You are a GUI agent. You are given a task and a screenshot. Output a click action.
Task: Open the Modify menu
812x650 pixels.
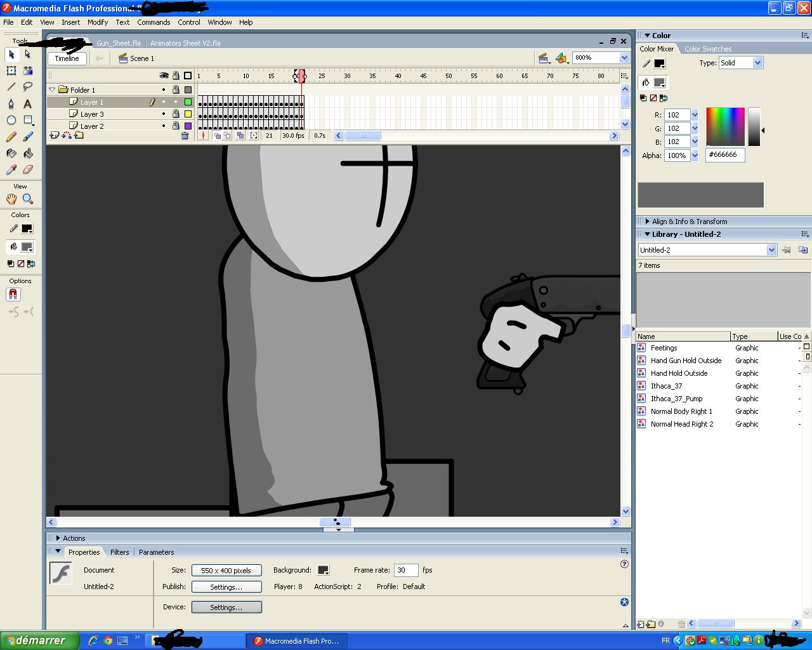click(98, 22)
